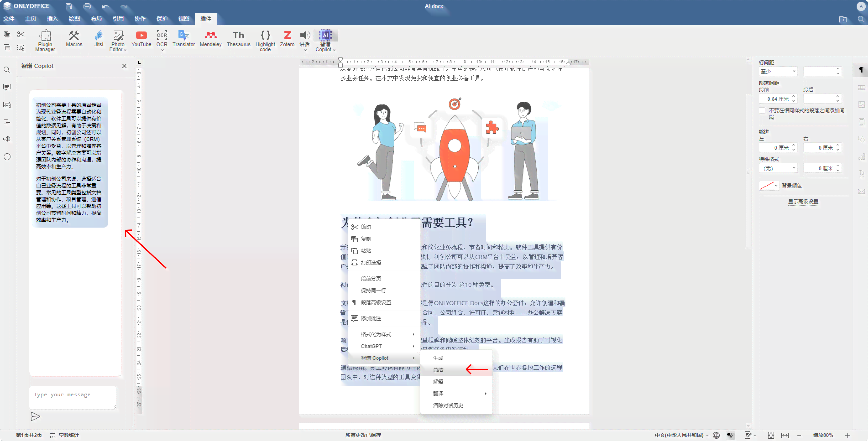Image resolution: width=868 pixels, height=441 pixels.
Task: Open the search panel in left sidebar
Action: pyautogui.click(x=7, y=70)
